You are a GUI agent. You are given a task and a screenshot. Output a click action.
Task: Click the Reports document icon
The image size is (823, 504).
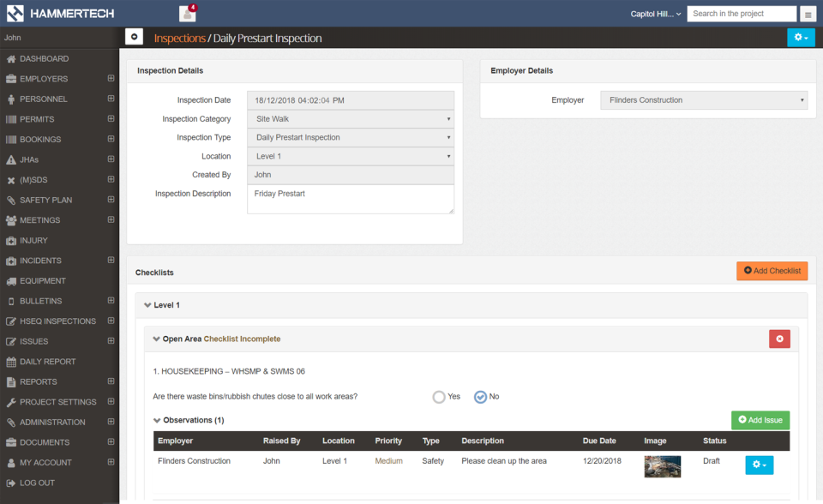(11, 382)
